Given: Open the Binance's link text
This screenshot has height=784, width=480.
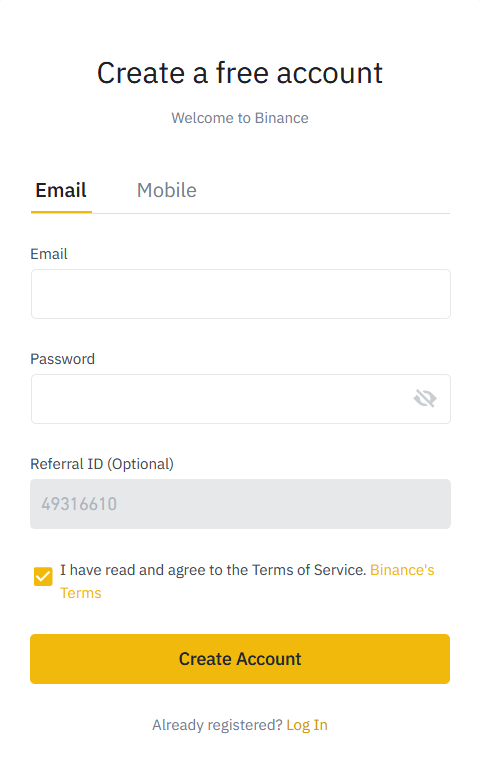Looking at the screenshot, I should (x=402, y=570).
